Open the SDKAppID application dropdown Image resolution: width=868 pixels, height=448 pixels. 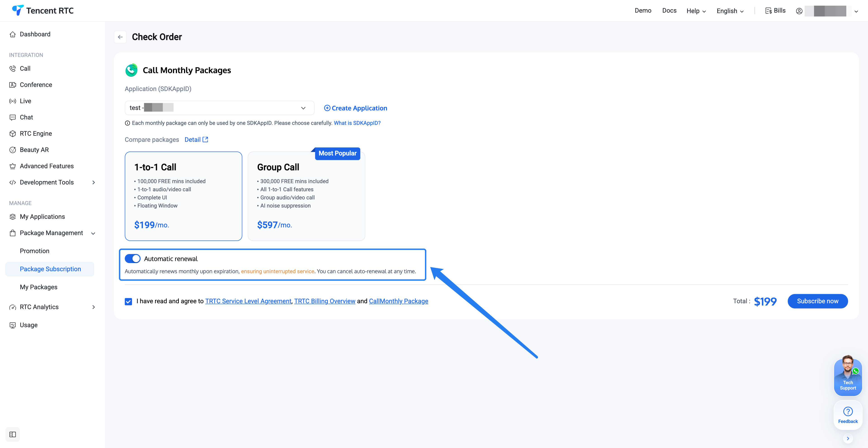pos(219,108)
